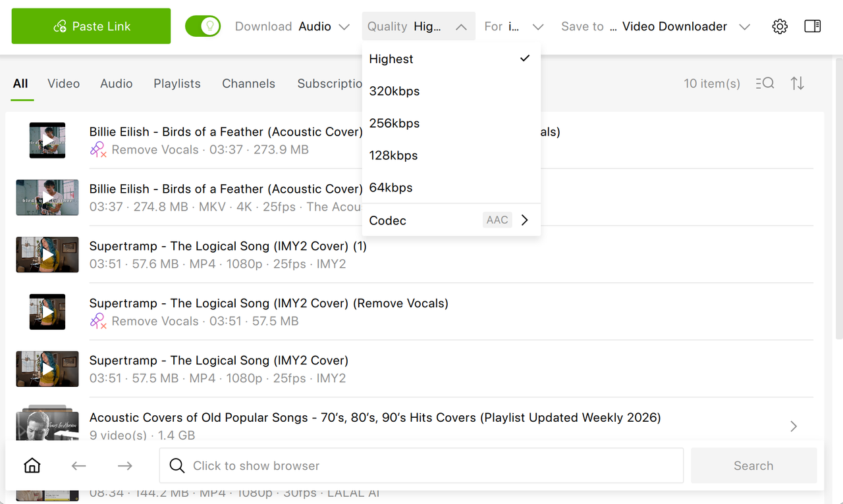Toggle the smart mode lightbulb switch
Image resolution: width=843 pixels, height=504 pixels.
[202, 26]
